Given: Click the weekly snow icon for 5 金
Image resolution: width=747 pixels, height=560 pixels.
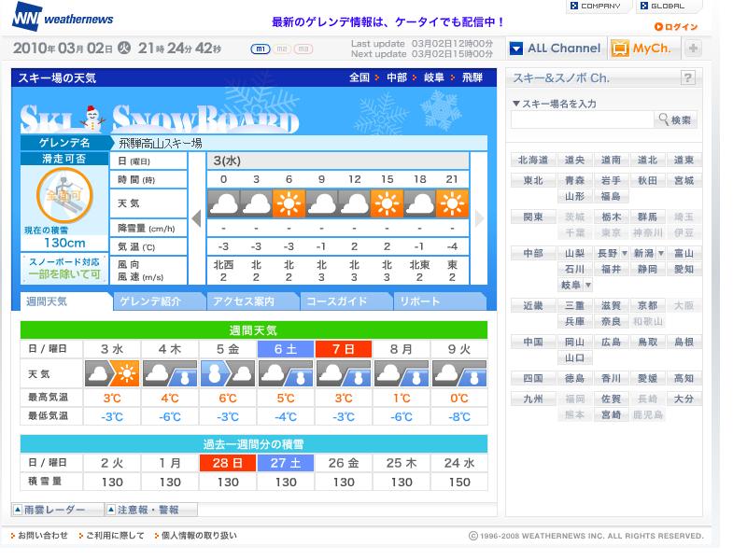Looking at the screenshot, I should [x=228, y=373].
